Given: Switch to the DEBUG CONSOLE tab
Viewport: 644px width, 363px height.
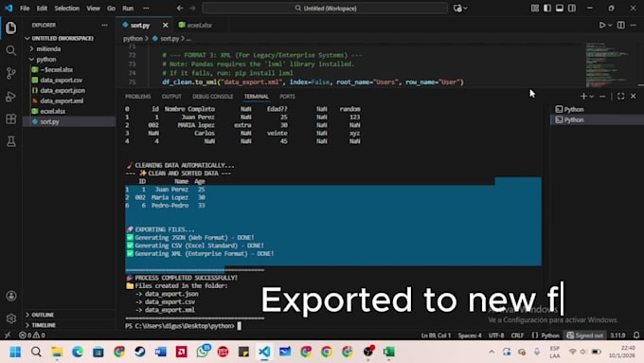Looking at the screenshot, I should point(213,96).
